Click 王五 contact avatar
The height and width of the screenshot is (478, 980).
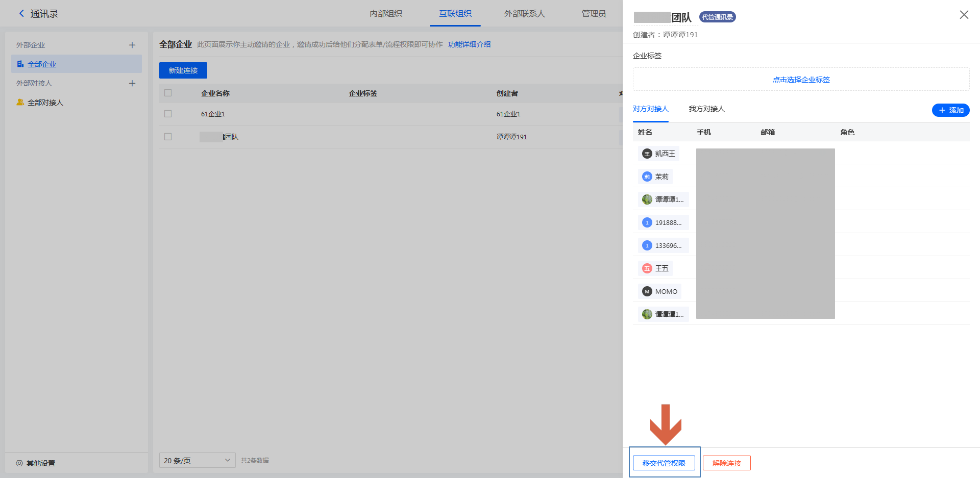647,268
